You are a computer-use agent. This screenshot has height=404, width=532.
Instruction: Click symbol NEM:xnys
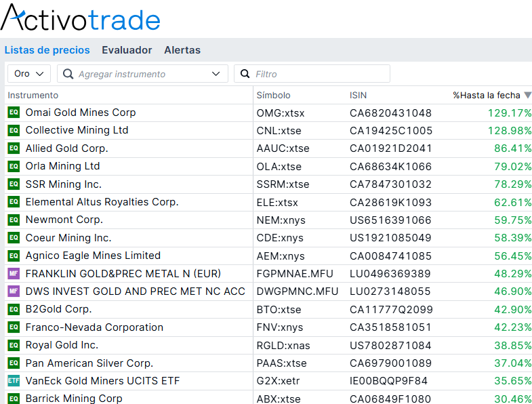click(281, 220)
